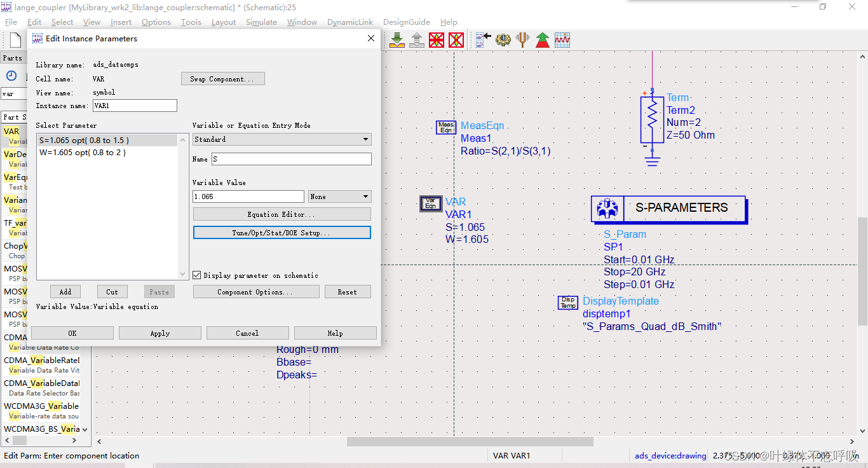Click the Variable Value input field
868x468 pixels.
[248, 197]
